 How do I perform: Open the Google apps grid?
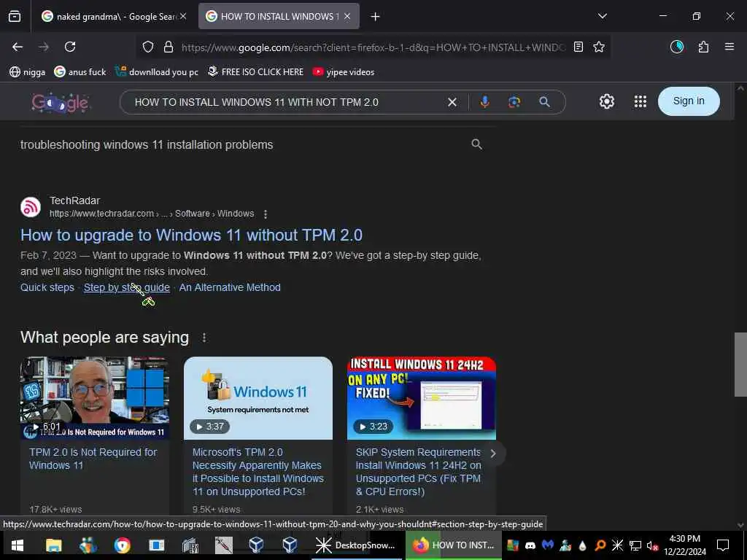click(640, 101)
